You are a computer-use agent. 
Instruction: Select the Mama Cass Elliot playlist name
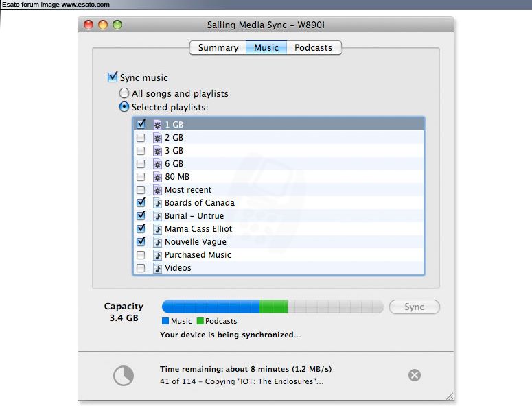(198, 229)
